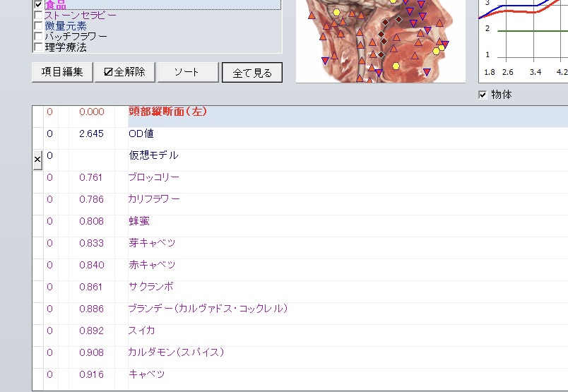This screenshot has height=392, width=568.
Task: Check the 微量元素 checkbox
Action: click(39, 26)
